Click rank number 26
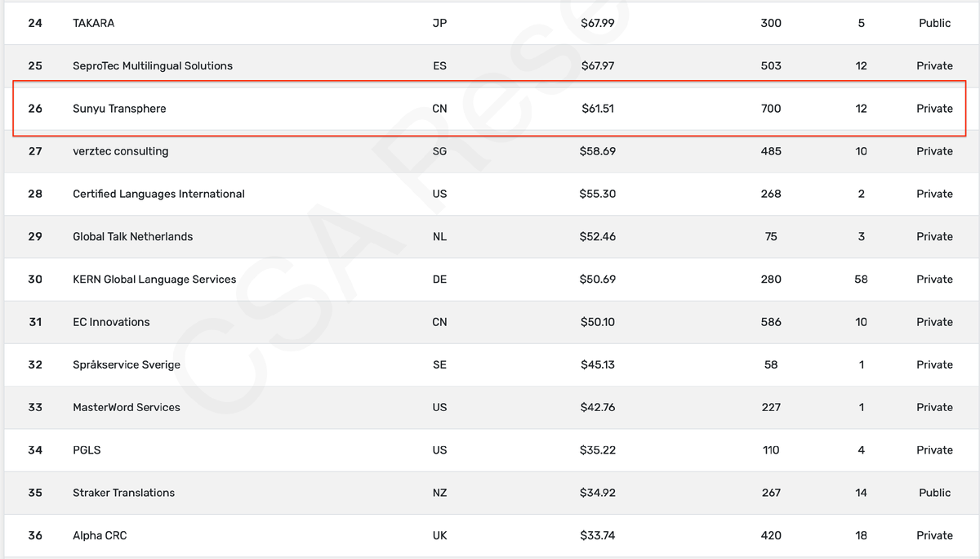The image size is (980, 559). 35,109
